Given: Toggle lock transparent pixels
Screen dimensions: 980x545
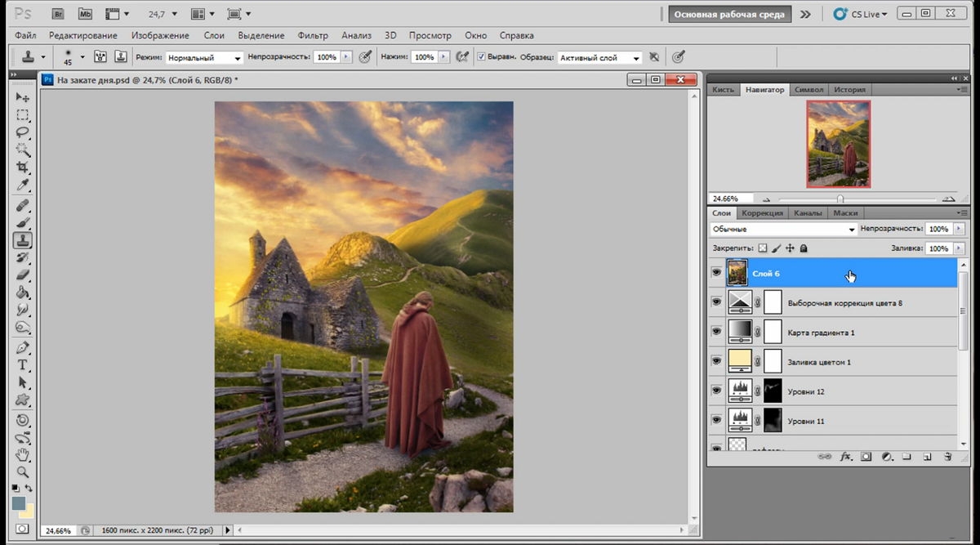Looking at the screenshot, I should [x=763, y=248].
